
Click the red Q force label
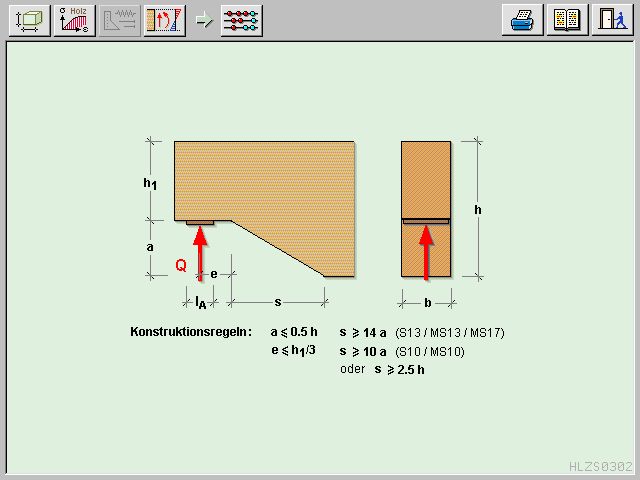tap(181, 266)
